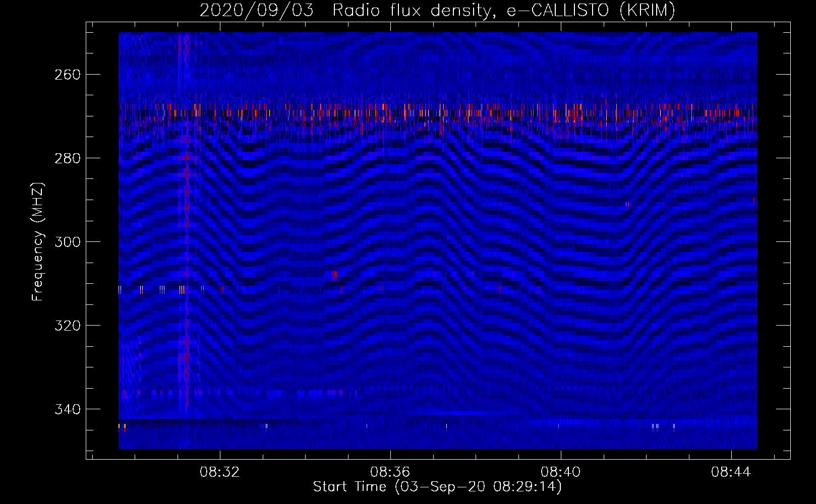Click the 08:40 time tick label
816x504 pixels.
coord(560,472)
